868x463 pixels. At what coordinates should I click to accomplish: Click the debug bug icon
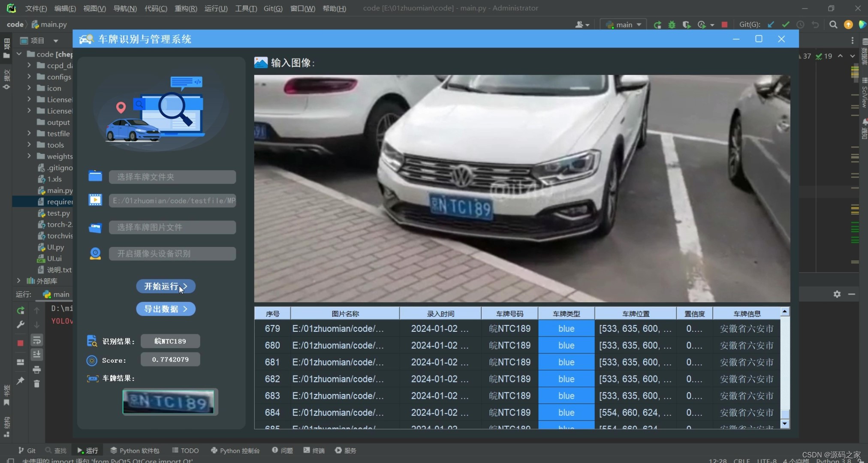tap(672, 25)
